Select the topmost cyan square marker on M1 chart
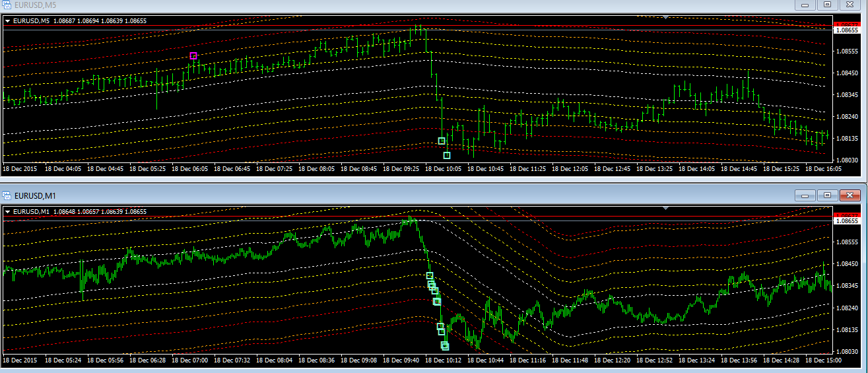Screen dimensions: 868x373 click(430, 275)
